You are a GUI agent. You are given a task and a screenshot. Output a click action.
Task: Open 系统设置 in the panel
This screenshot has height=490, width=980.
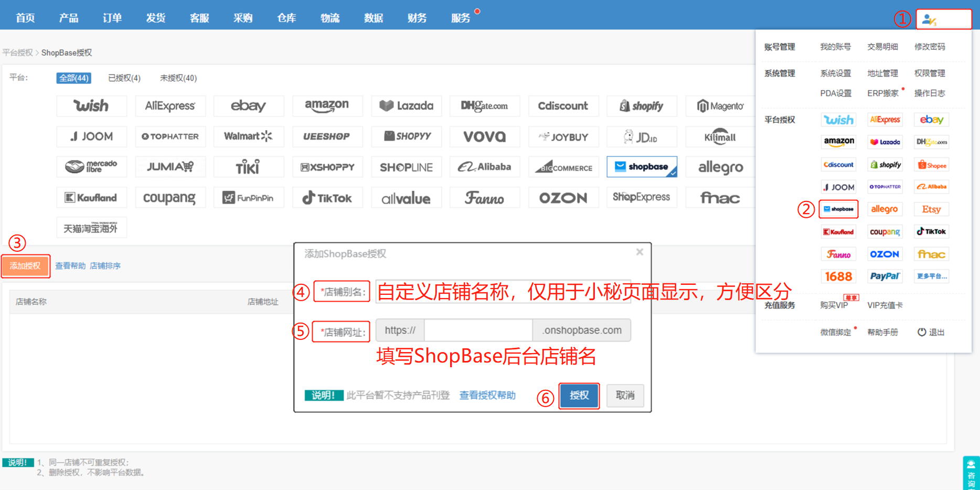[836, 73]
